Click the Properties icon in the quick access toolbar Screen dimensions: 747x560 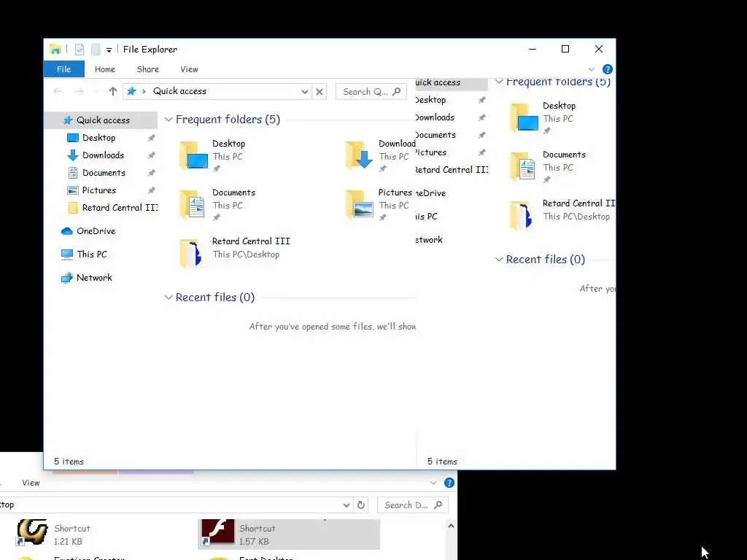pyautogui.click(x=80, y=49)
